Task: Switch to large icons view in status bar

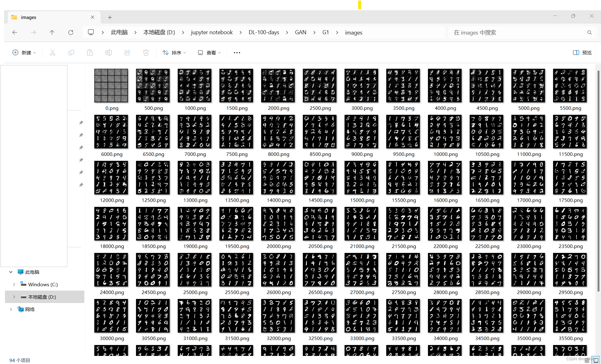Action: tap(596, 360)
